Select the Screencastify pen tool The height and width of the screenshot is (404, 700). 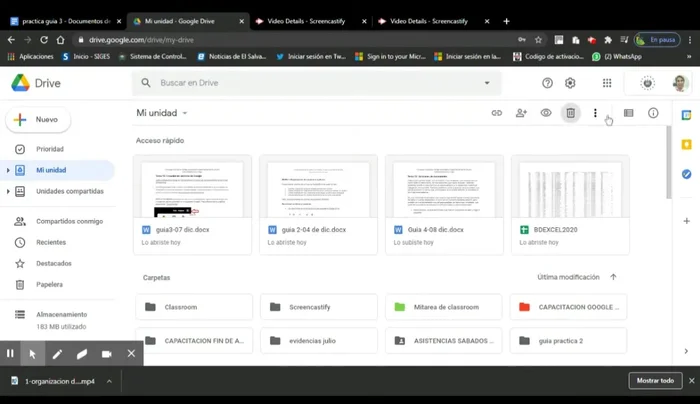(57, 353)
